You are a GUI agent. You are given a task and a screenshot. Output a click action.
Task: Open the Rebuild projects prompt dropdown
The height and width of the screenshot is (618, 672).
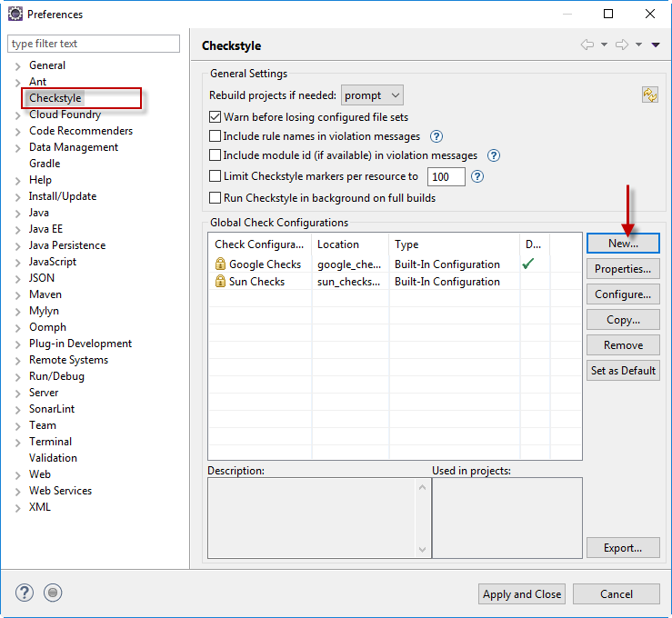pyautogui.click(x=373, y=95)
